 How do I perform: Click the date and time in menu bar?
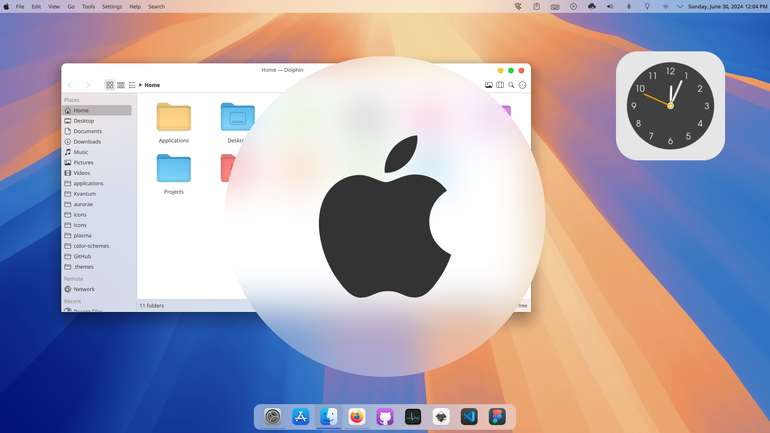(x=728, y=6)
